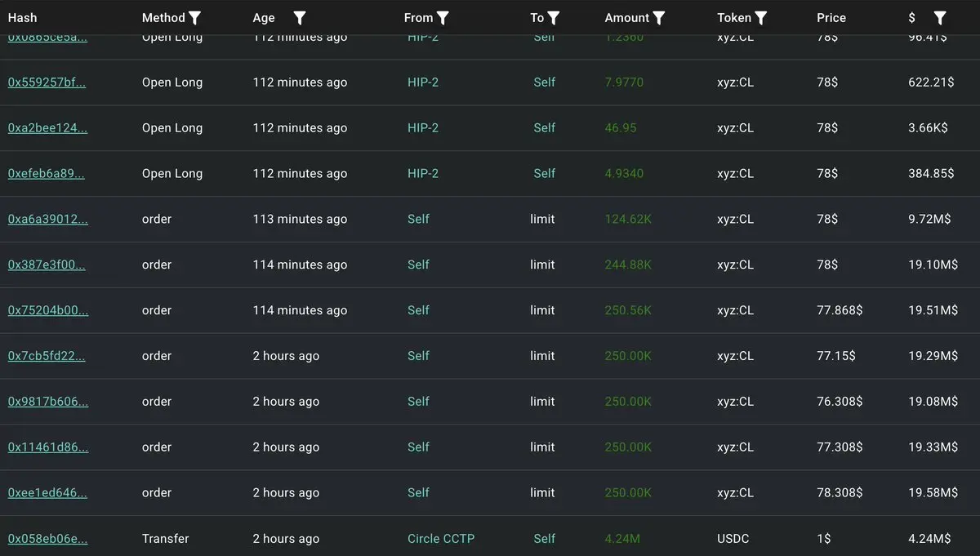Viewport: 980px width, 556px height.
Task: Open the Token column filter icon
Action: [761, 18]
